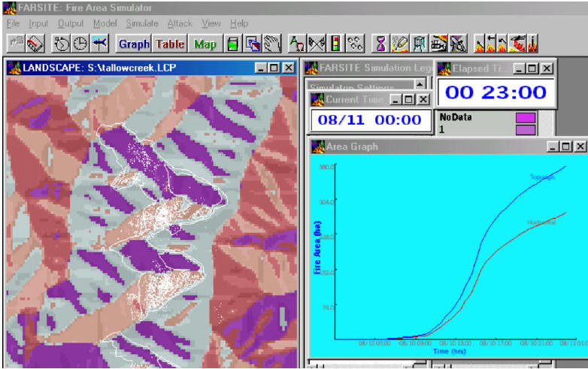This screenshot has width=588, height=369.
Task: Minimize the Area Graph window
Action: 552,147
